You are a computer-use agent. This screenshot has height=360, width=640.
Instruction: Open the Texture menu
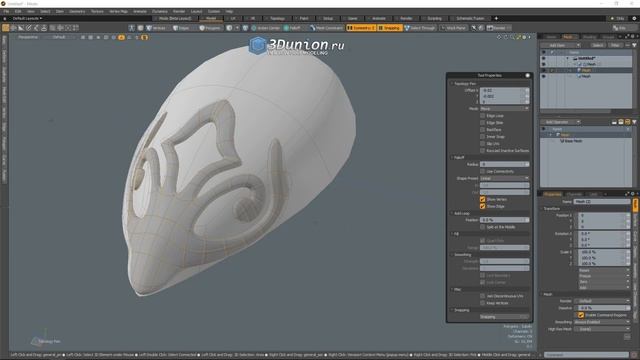pyautogui.click(x=97, y=11)
